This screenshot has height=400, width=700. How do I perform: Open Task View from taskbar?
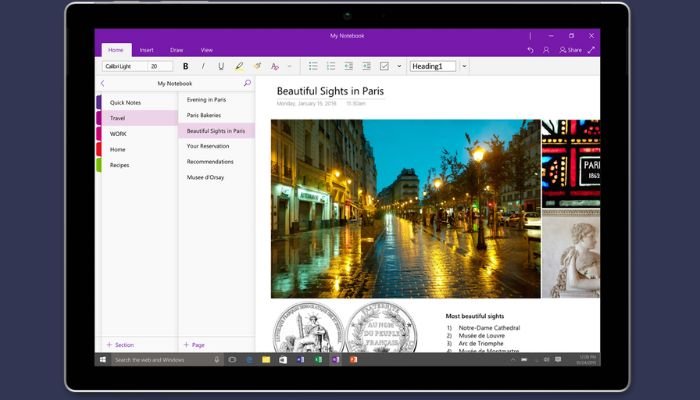click(232, 359)
